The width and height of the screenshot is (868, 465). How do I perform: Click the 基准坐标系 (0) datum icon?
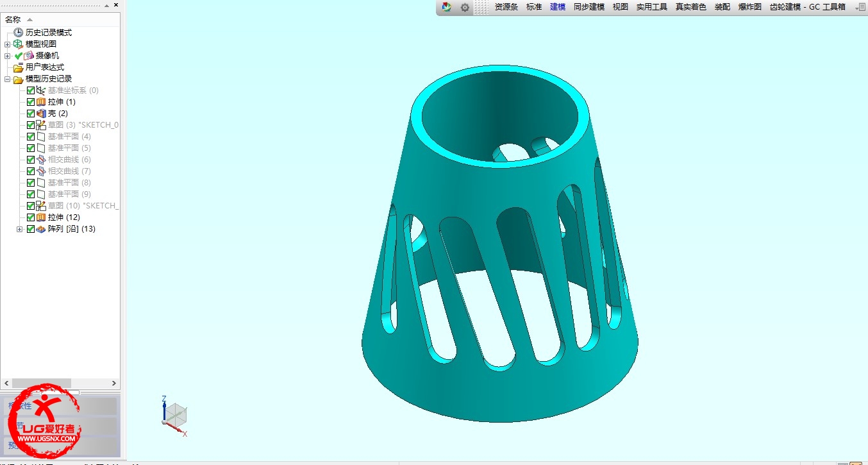(x=41, y=90)
